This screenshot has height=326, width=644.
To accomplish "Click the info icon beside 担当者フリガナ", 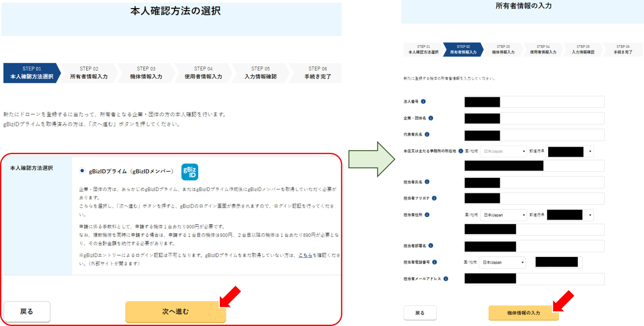I will coord(434,199).
